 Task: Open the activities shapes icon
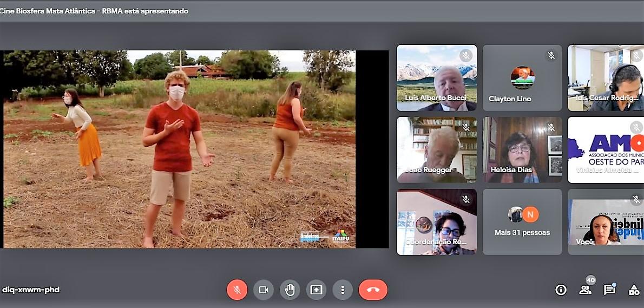coord(635,290)
